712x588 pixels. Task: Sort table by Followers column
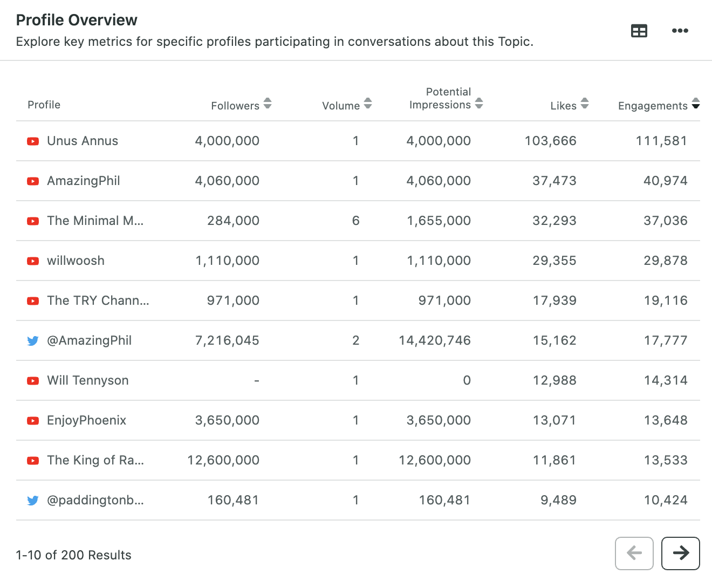tap(268, 104)
